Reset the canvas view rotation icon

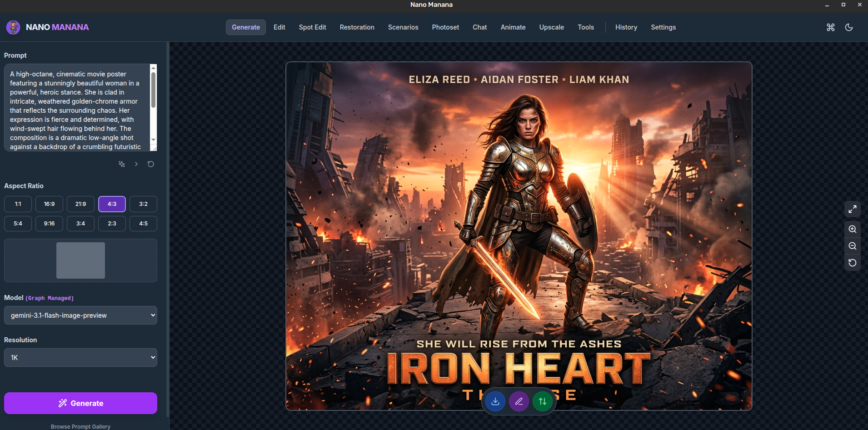(x=853, y=263)
